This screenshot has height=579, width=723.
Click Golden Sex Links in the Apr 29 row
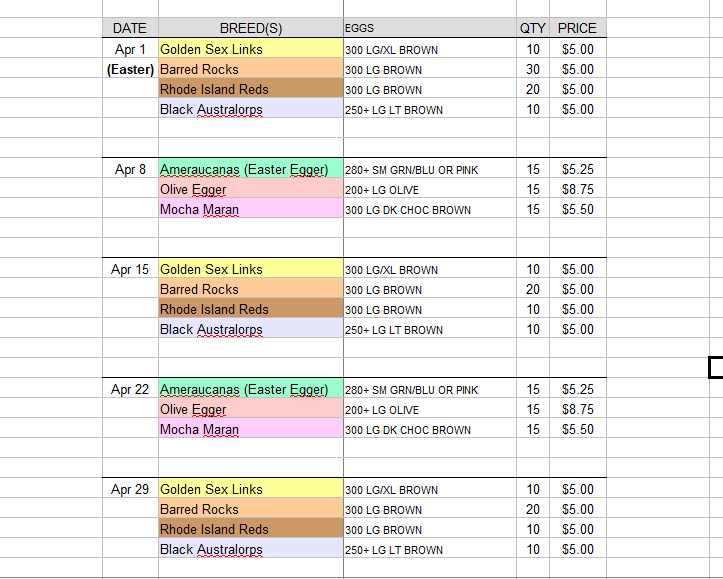click(250, 489)
